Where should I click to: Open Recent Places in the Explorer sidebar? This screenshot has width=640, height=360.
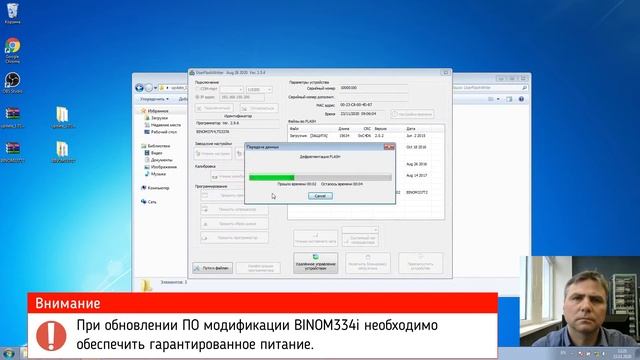(x=165, y=125)
